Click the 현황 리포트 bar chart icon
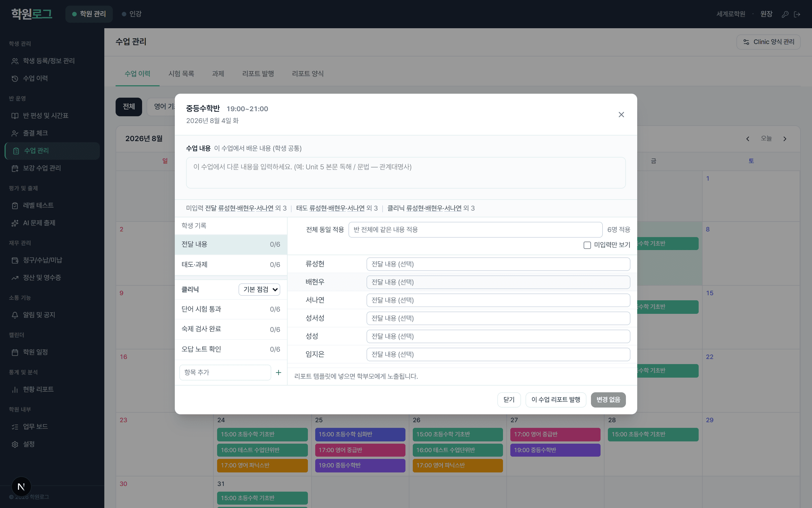 click(x=15, y=389)
